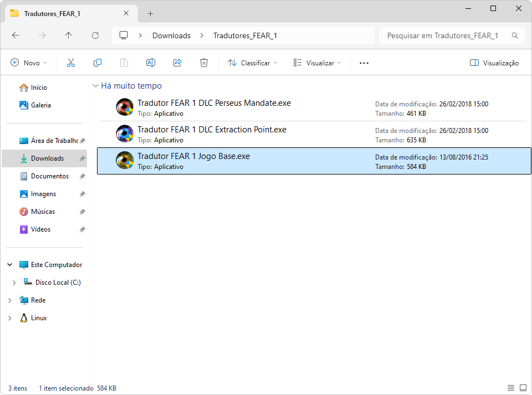The height and width of the screenshot is (395, 532).
Task: Click Downloads in the address breadcrumb
Action: (x=171, y=35)
